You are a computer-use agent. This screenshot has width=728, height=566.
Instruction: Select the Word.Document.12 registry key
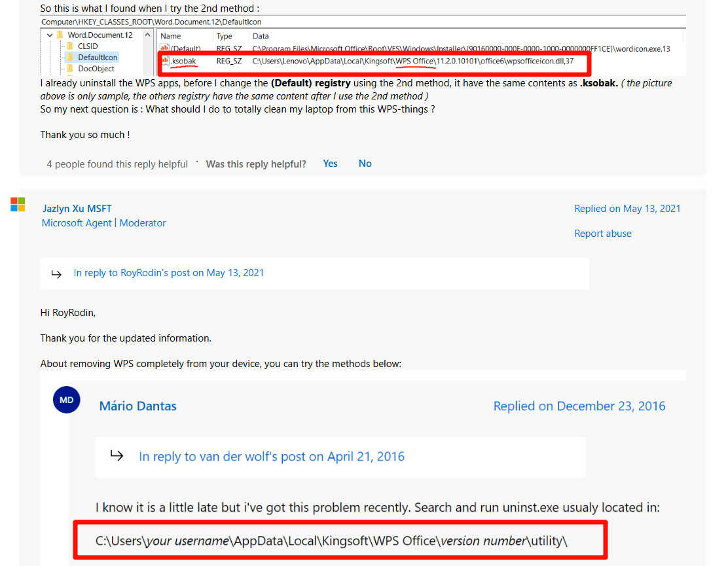click(x=100, y=35)
